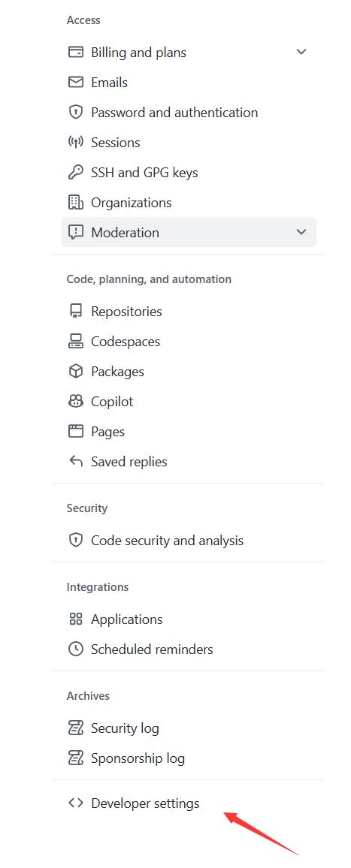Open Billing and plans settings

189,52
